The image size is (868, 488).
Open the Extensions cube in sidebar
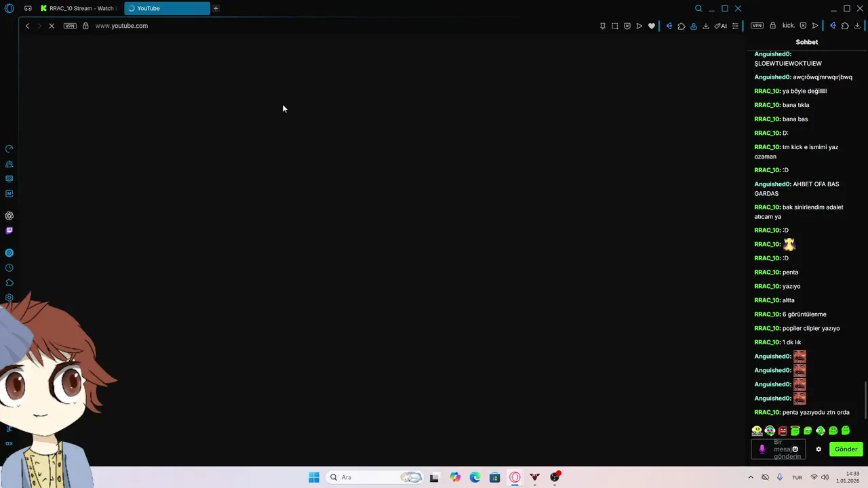pyautogui.click(x=9, y=283)
